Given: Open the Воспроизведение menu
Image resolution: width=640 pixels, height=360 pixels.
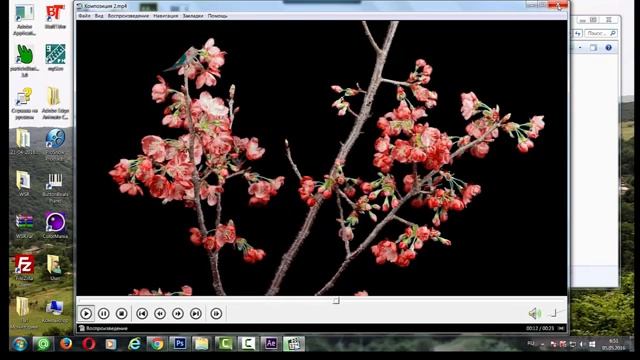Looking at the screenshot, I should 128,16.
